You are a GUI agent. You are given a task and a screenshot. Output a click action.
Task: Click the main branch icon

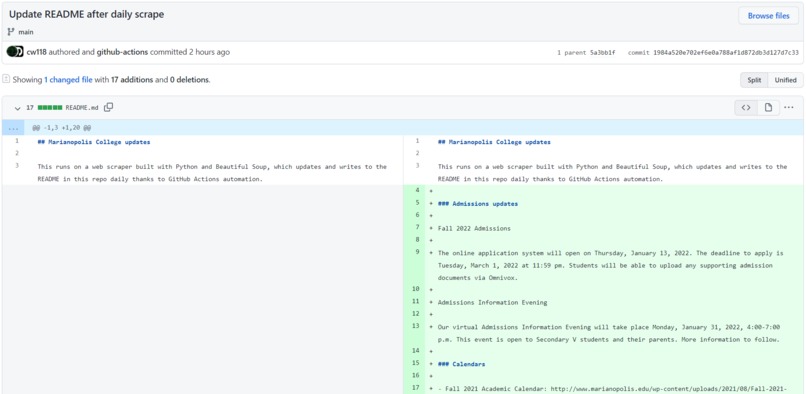(11, 32)
